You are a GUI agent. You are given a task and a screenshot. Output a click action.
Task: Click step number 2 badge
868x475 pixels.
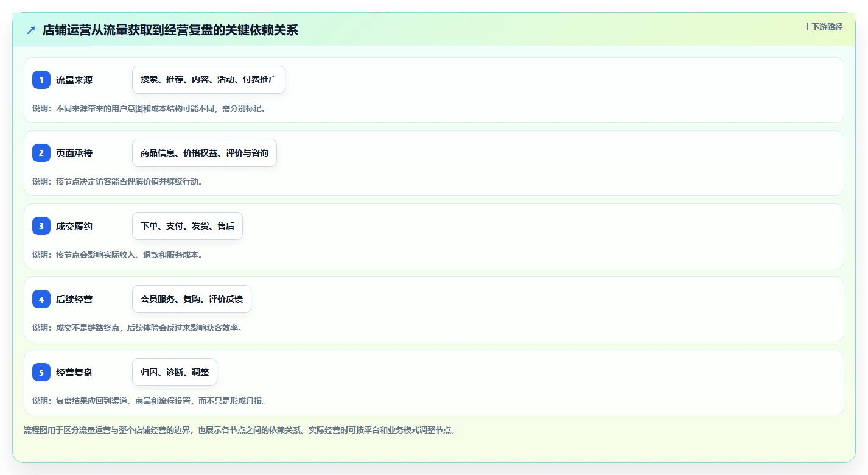pyautogui.click(x=41, y=153)
